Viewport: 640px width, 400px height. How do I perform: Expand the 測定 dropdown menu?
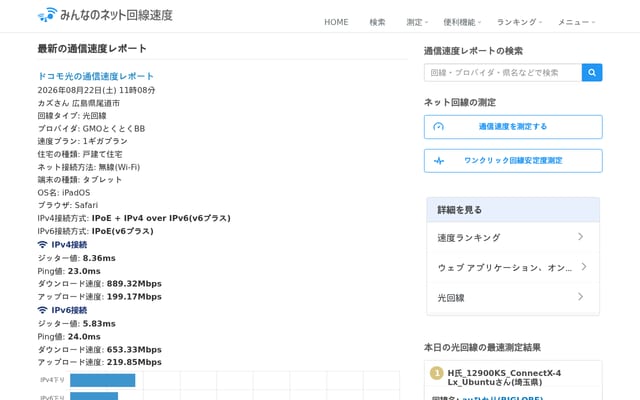417,22
